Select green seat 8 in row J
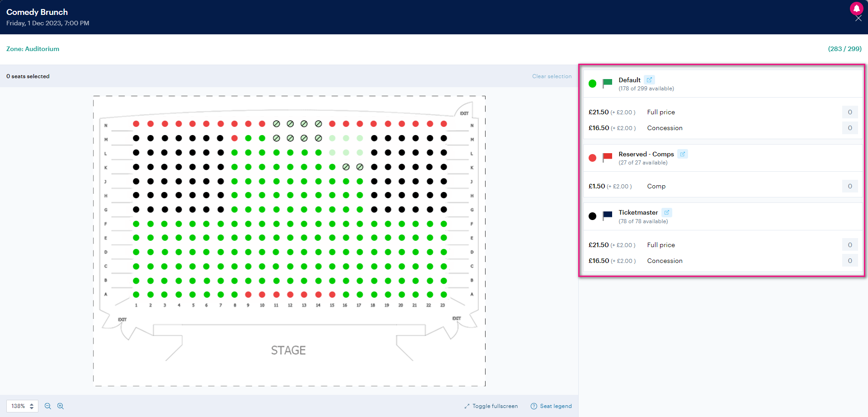 pos(234,181)
